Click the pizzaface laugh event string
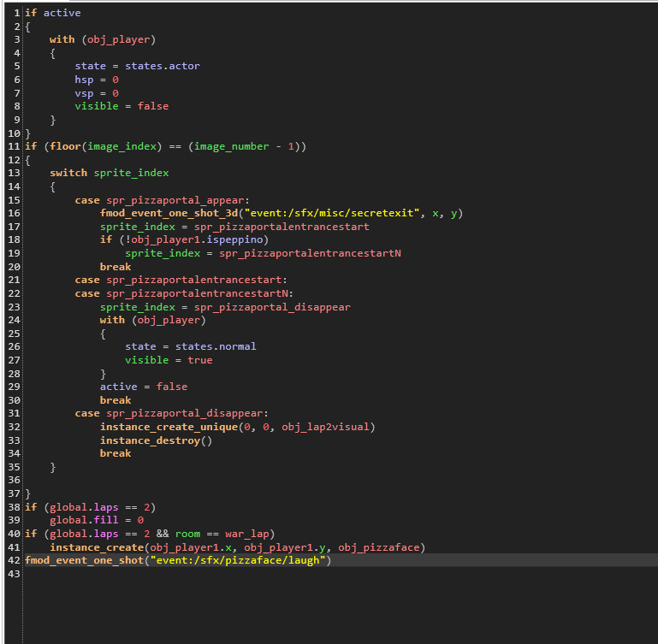Viewport: 658px width, 644px height. [238, 560]
